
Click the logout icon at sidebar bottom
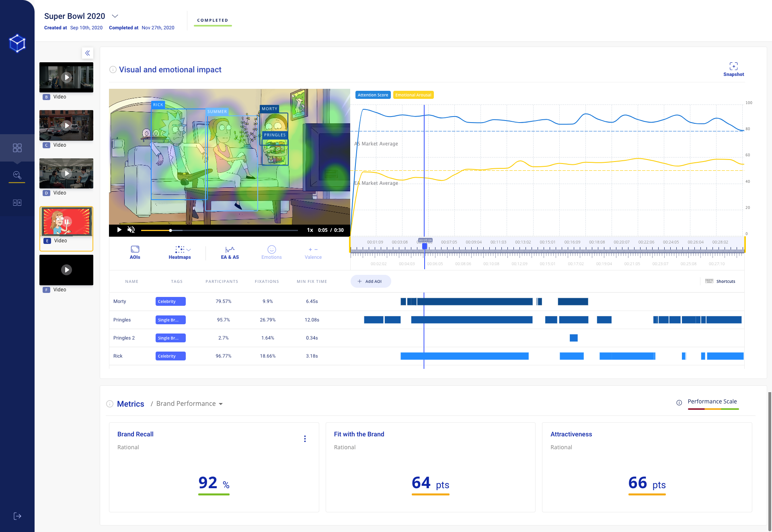17,516
